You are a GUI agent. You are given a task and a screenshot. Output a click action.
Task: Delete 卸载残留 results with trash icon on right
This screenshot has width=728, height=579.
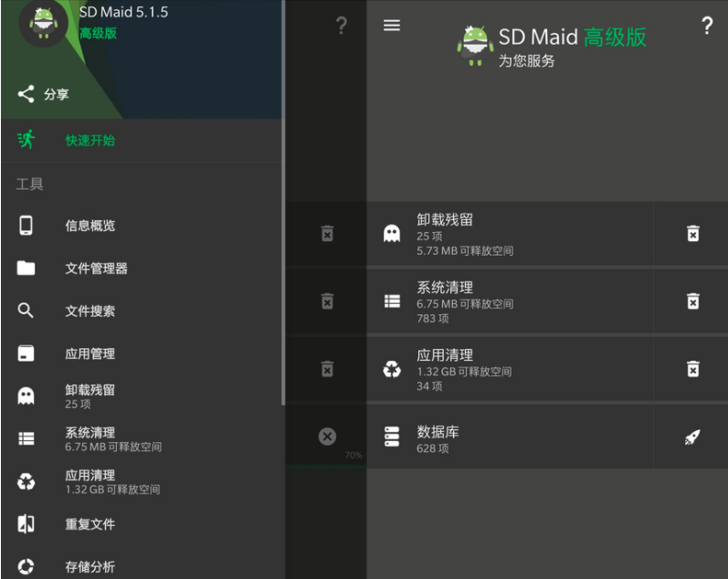692,234
